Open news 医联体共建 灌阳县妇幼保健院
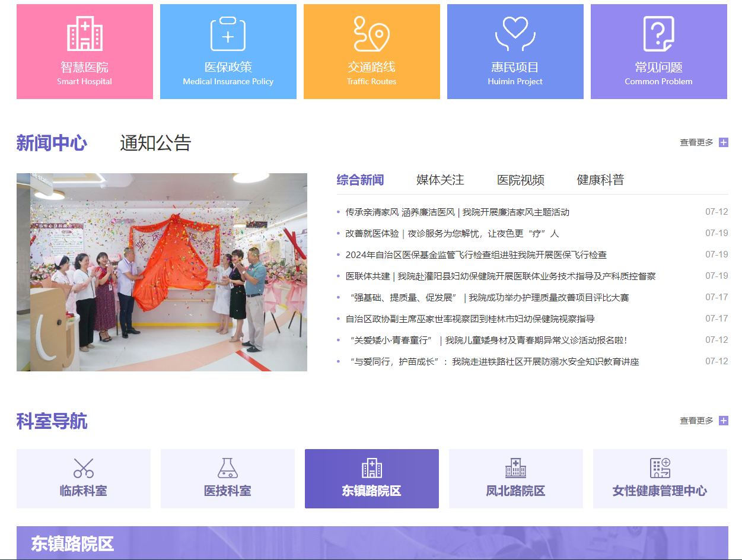Screen dimensions: 742x560 point(501,276)
